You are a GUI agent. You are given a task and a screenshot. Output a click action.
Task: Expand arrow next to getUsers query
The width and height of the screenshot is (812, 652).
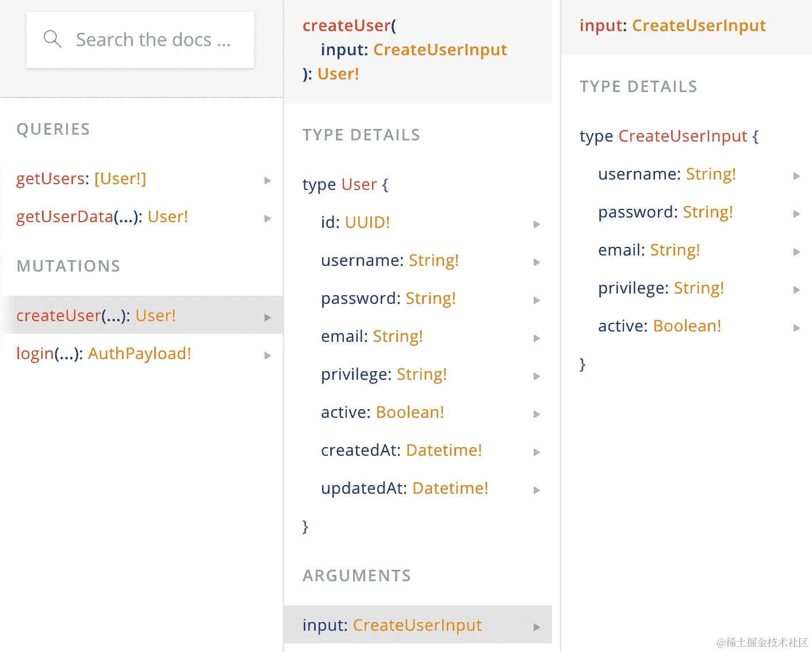point(267,181)
